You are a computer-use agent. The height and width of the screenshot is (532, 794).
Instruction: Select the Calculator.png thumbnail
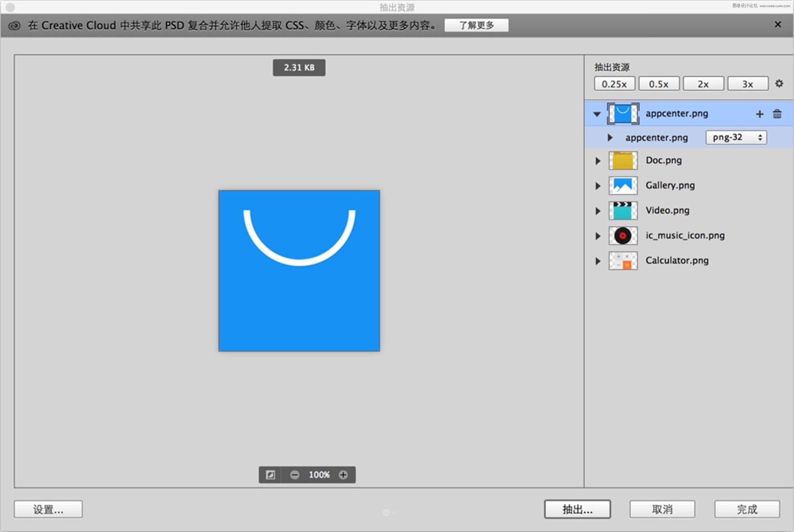623,261
